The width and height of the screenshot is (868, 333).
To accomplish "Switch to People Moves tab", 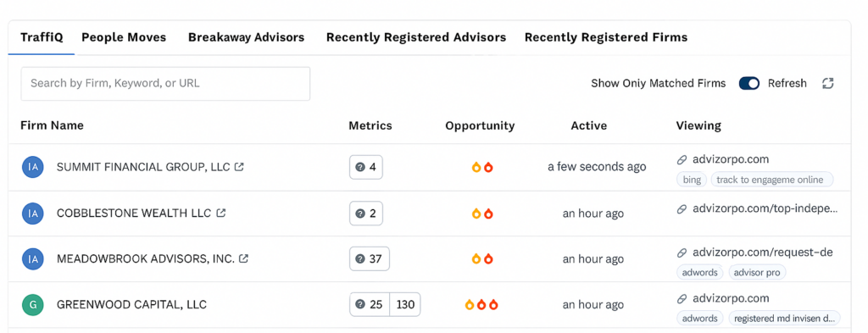I will coord(124,37).
